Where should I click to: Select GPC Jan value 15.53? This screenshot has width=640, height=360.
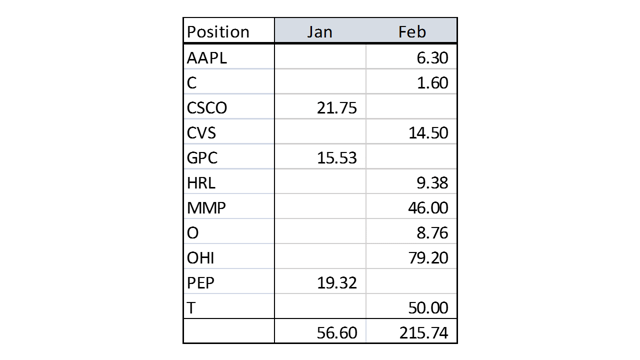pos(320,157)
